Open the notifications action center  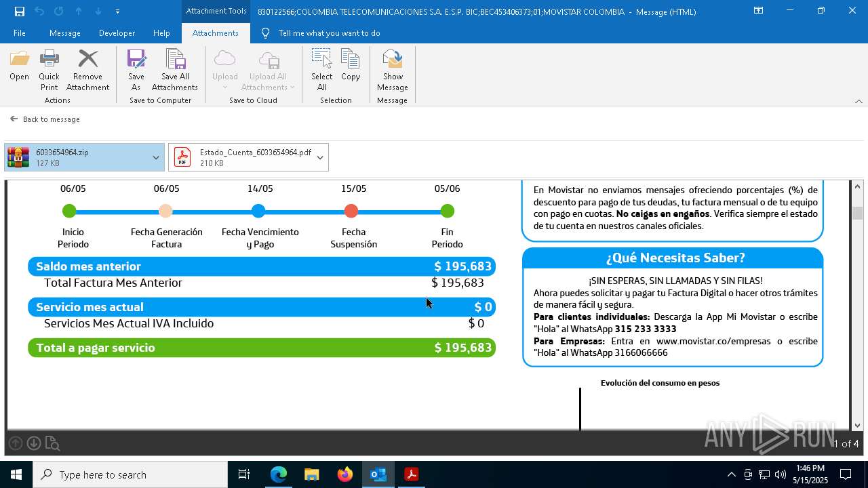click(x=846, y=474)
